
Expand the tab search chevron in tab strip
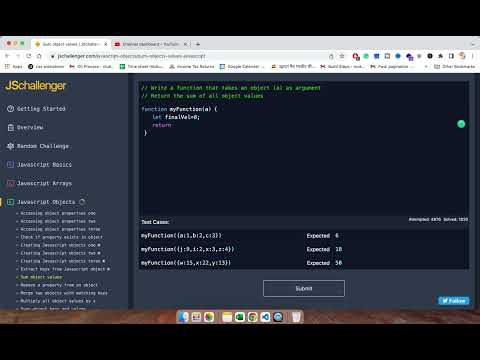[473, 44]
